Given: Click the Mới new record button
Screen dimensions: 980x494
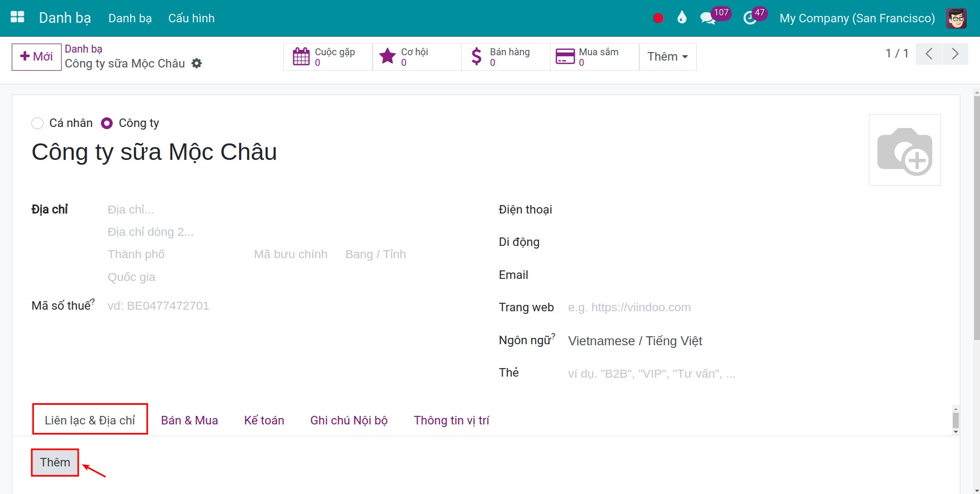Looking at the screenshot, I should (x=37, y=57).
